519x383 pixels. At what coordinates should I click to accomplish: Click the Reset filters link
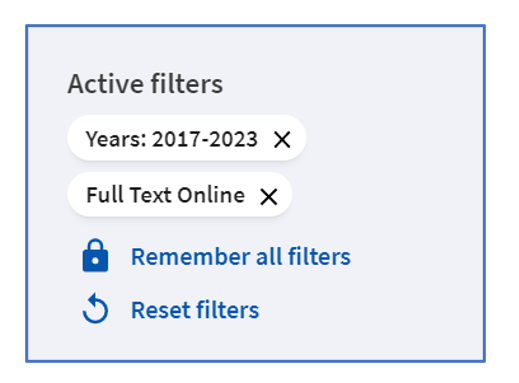[x=195, y=310]
